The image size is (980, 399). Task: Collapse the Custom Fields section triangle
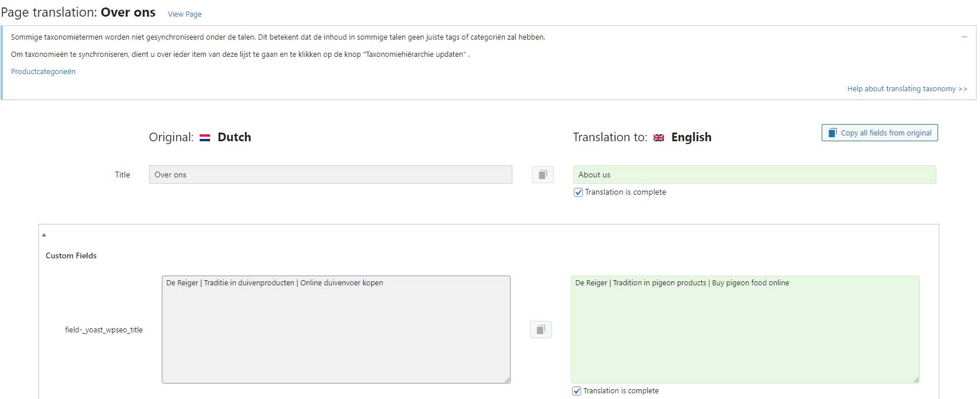click(x=44, y=235)
